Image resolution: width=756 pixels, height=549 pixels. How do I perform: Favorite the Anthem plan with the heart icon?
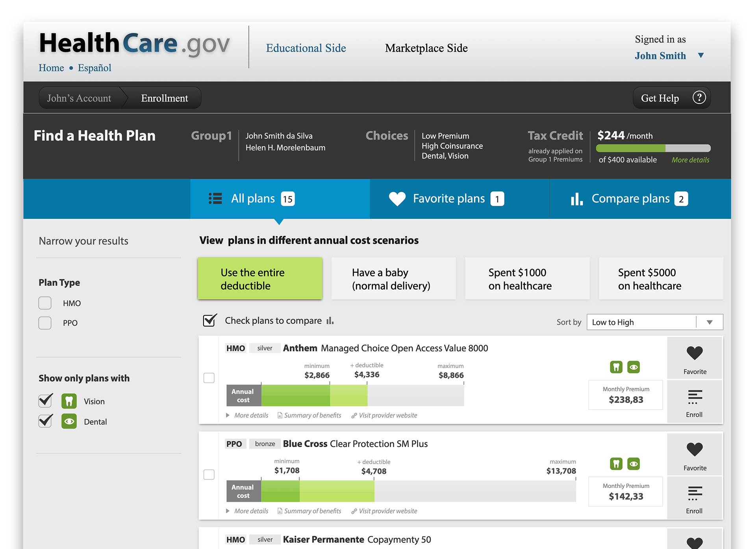[x=695, y=353]
